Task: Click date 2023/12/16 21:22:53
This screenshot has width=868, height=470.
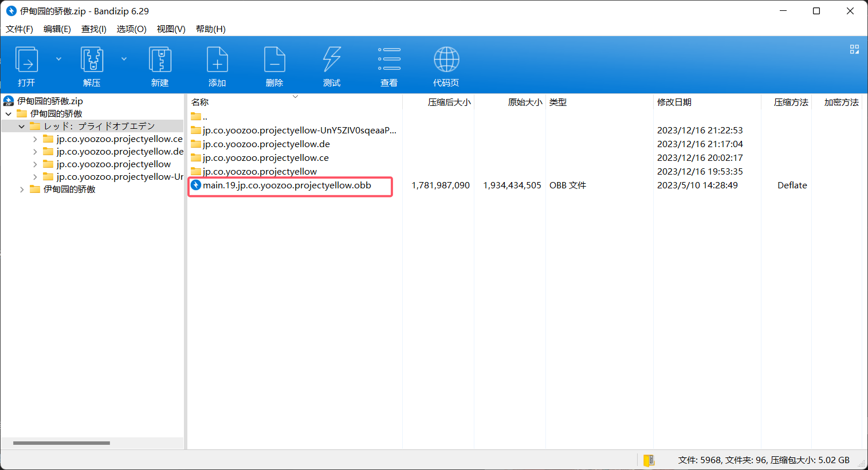Action: [x=700, y=131]
